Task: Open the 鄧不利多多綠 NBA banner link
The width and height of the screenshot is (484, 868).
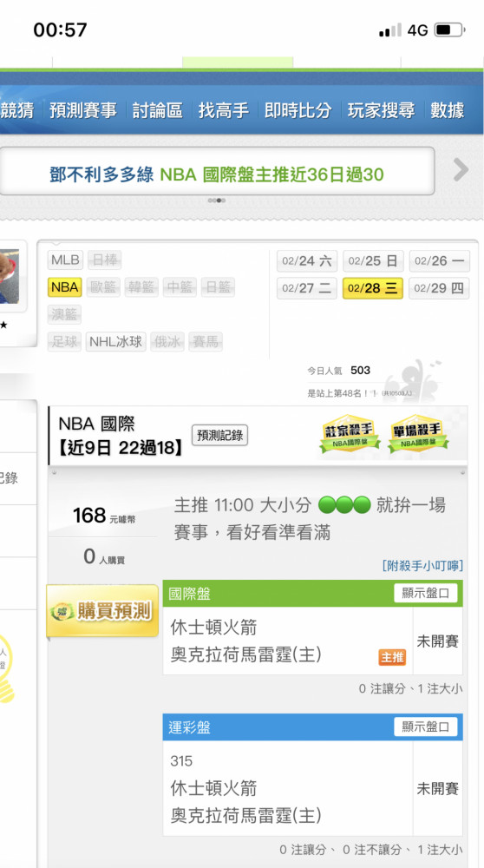Action: pos(217,175)
